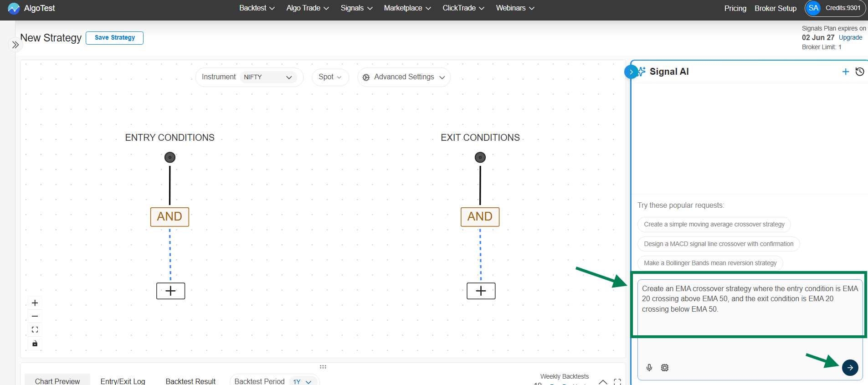Send the Signal AI prompt

[x=850, y=367]
